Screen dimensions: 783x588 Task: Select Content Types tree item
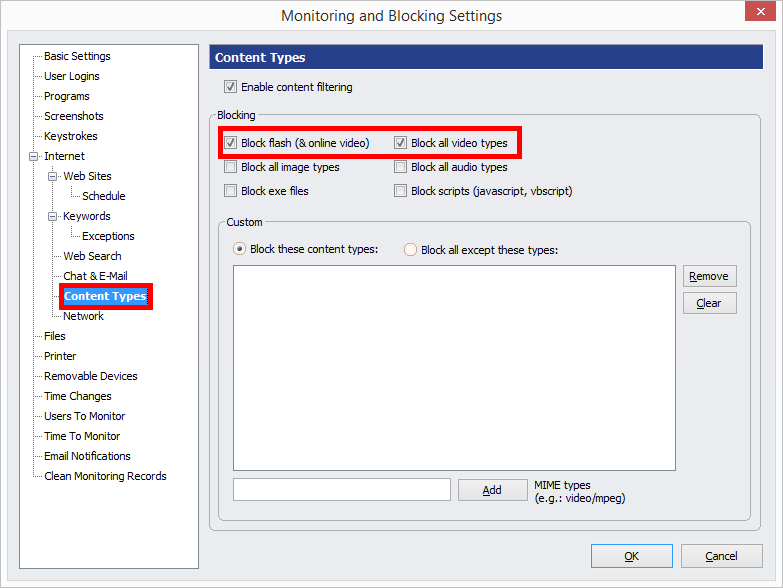point(105,296)
